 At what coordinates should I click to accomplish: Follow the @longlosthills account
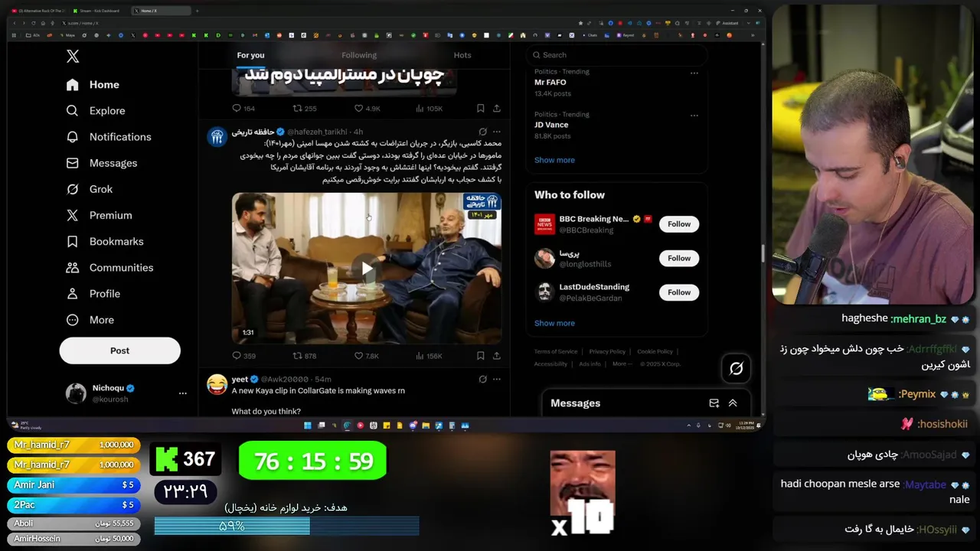(x=679, y=258)
